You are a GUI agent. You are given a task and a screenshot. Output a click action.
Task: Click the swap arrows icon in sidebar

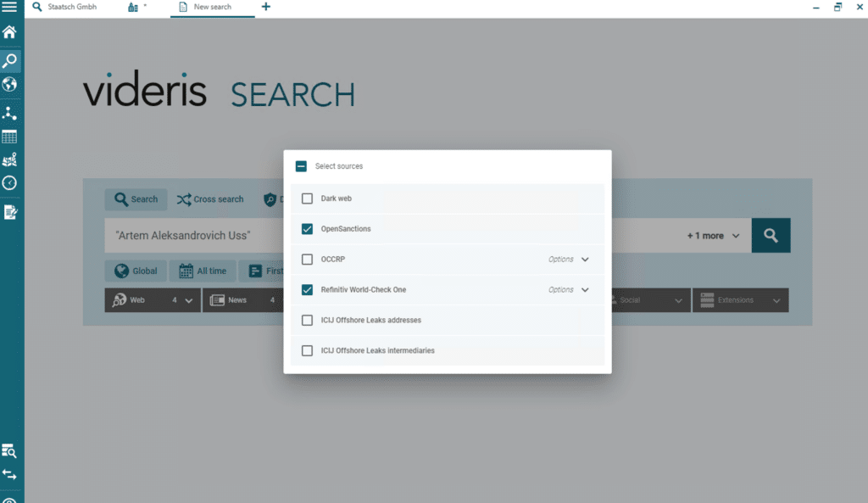[x=9, y=475]
